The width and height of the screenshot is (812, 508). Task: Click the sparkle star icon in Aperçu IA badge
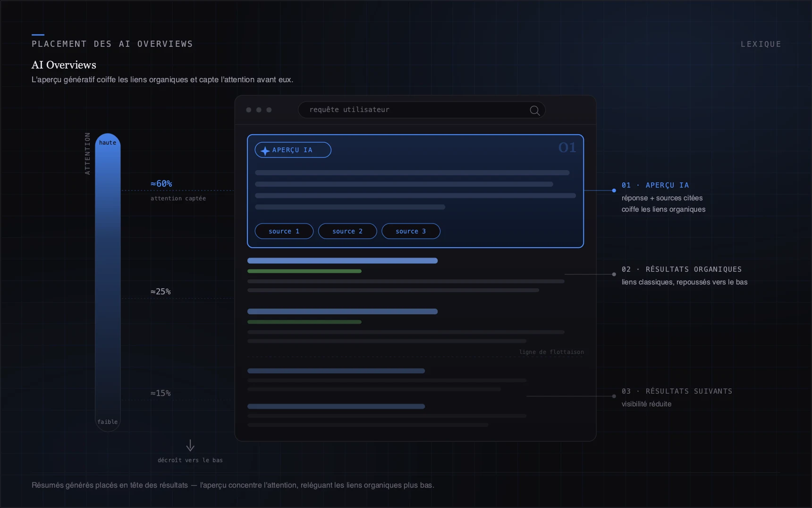[x=265, y=150]
